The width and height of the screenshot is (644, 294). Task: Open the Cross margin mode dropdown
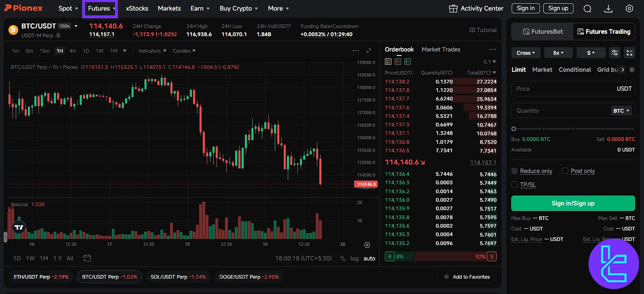[x=525, y=53]
